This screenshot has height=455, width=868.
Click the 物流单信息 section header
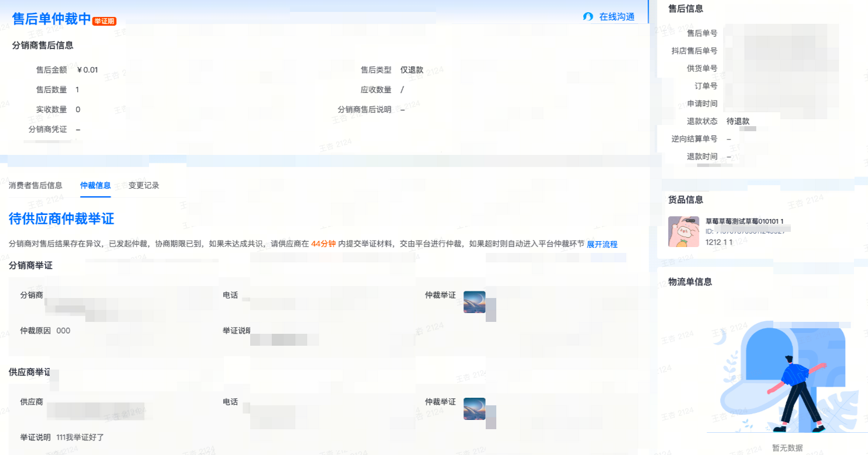coord(690,282)
